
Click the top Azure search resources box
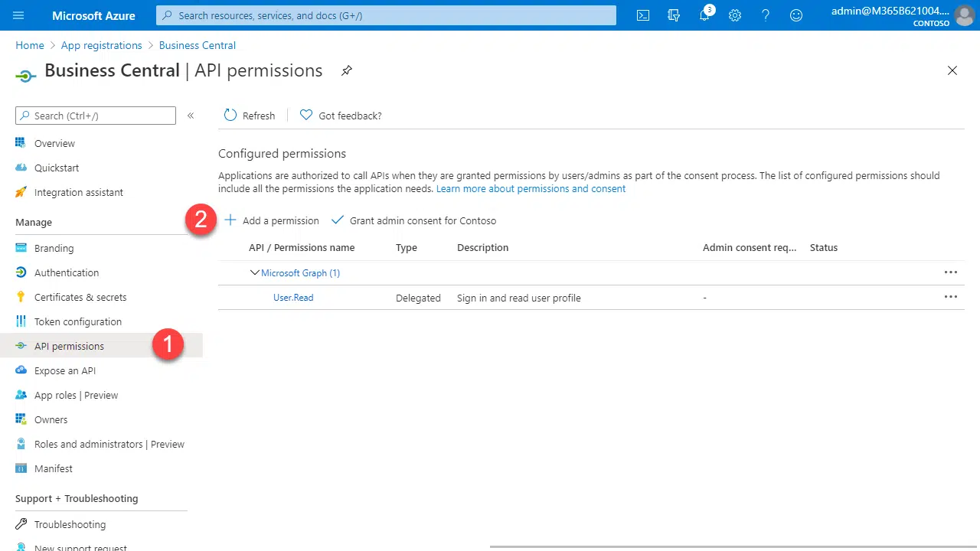[387, 15]
